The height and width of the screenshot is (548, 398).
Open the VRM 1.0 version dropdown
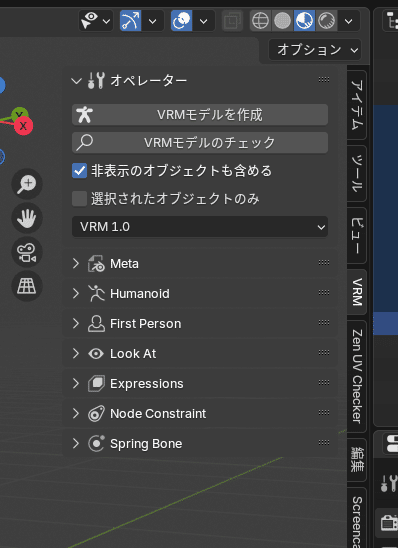(x=200, y=226)
